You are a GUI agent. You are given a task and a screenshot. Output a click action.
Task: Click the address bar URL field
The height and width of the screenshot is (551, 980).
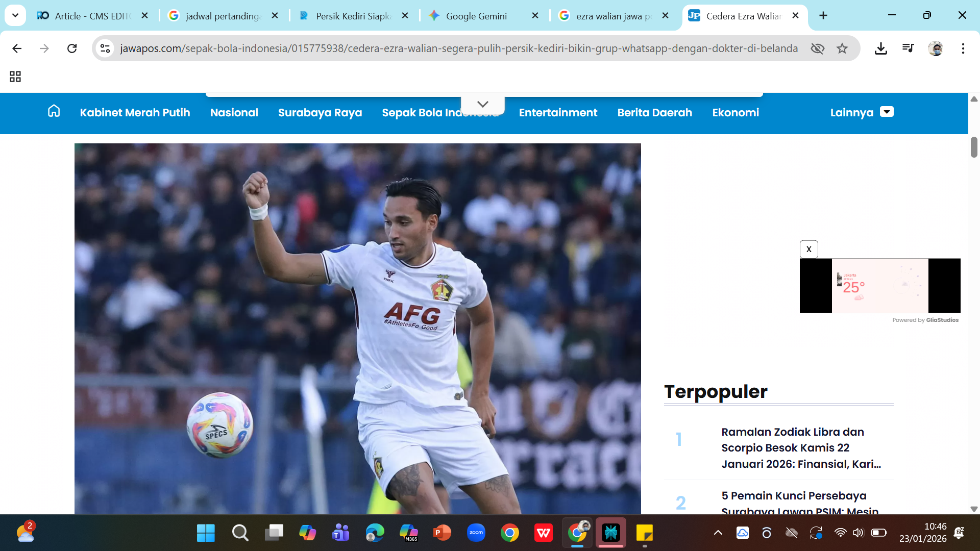[458, 48]
